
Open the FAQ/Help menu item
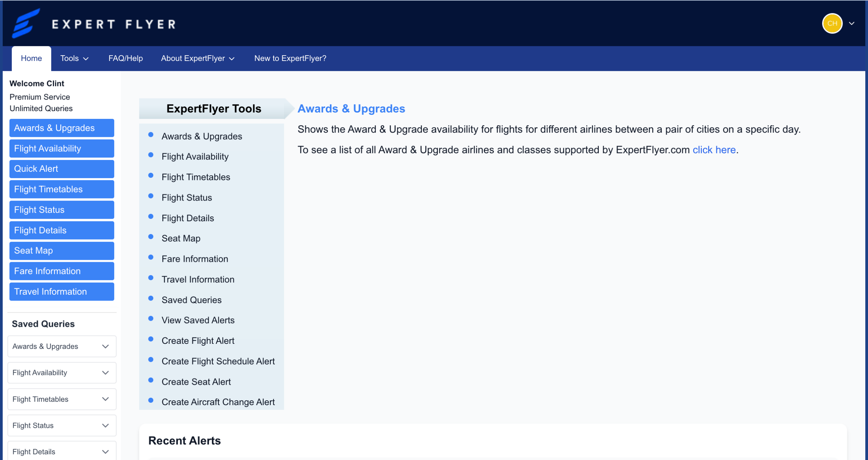pos(125,58)
